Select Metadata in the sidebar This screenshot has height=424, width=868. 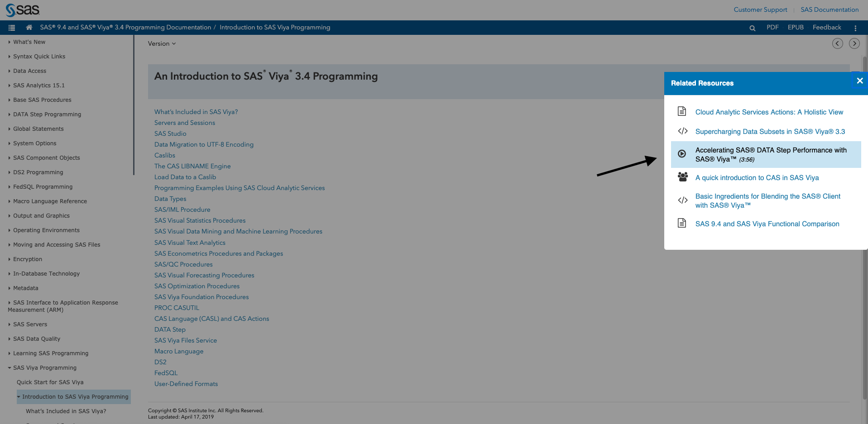pos(26,288)
